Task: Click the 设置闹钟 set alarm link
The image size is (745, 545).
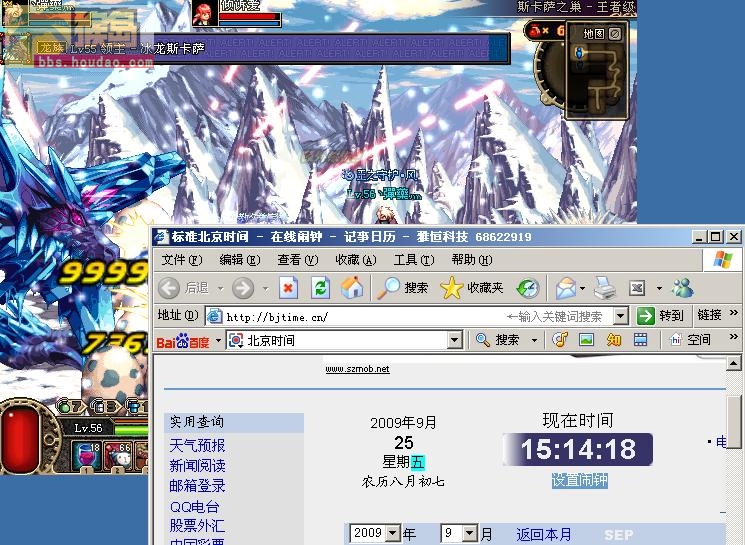Action: click(580, 480)
